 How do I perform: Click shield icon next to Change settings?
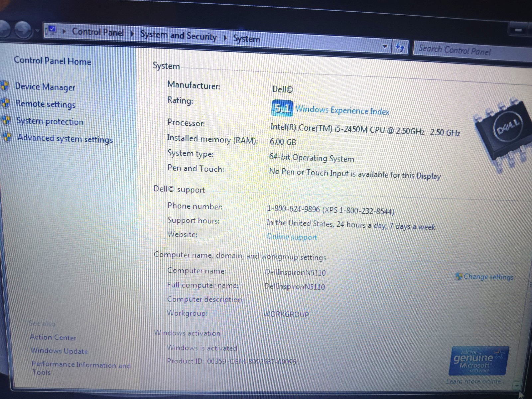coord(459,276)
